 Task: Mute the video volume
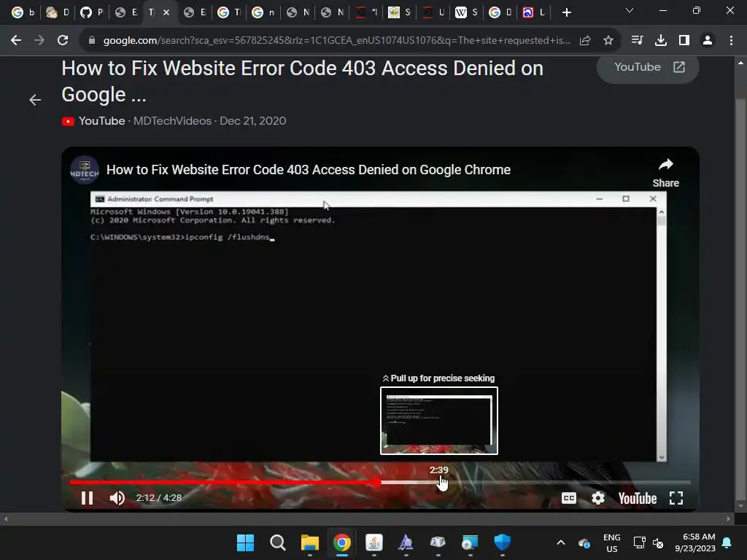click(117, 498)
